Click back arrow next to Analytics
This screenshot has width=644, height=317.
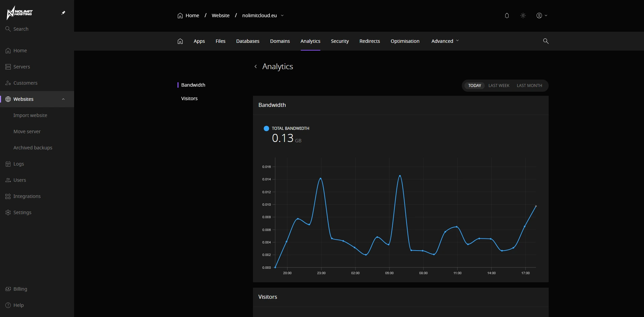click(x=256, y=66)
